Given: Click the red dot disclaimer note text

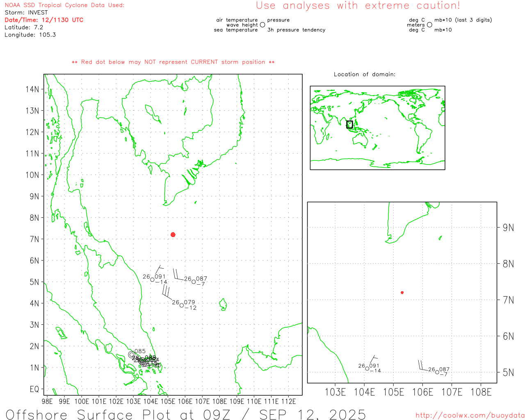Looking at the screenshot, I should pos(173,62).
